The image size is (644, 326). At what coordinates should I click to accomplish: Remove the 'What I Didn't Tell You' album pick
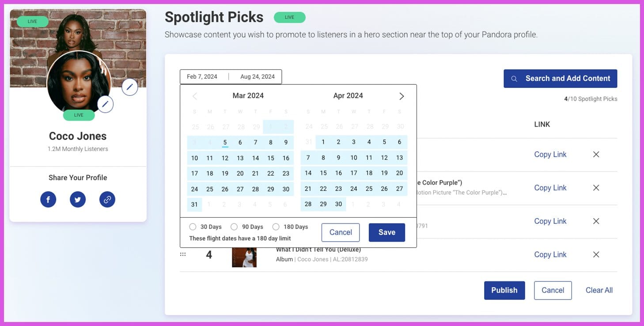pyautogui.click(x=596, y=254)
